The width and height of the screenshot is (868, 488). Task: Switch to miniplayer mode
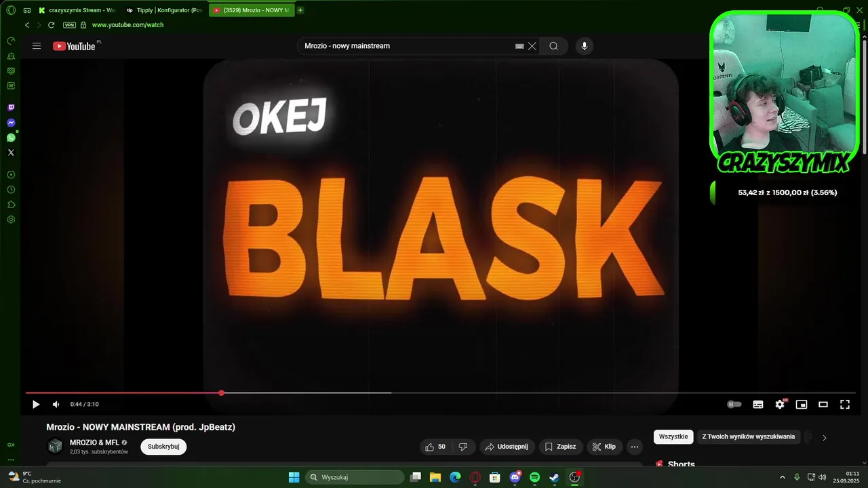[802, 405]
